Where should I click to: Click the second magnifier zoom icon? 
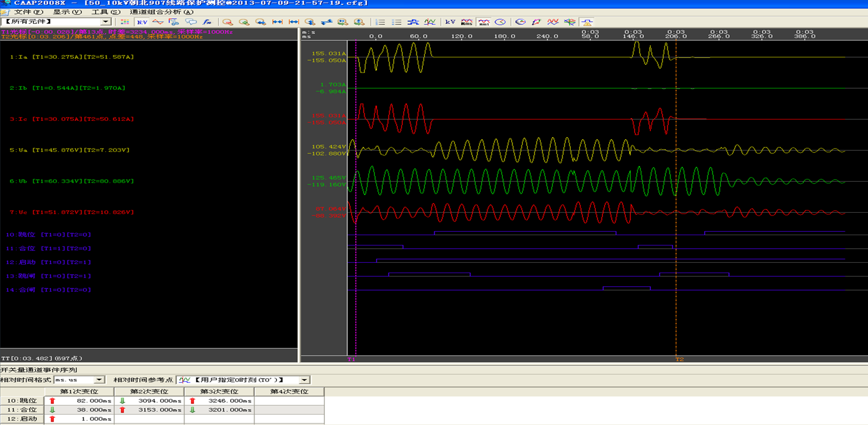pyautogui.click(x=244, y=22)
